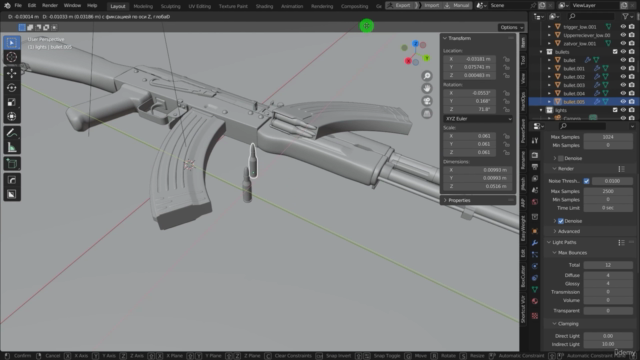The image size is (640, 360).
Task: Toggle the Noise Threshold checkbox
Action: click(x=587, y=181)
